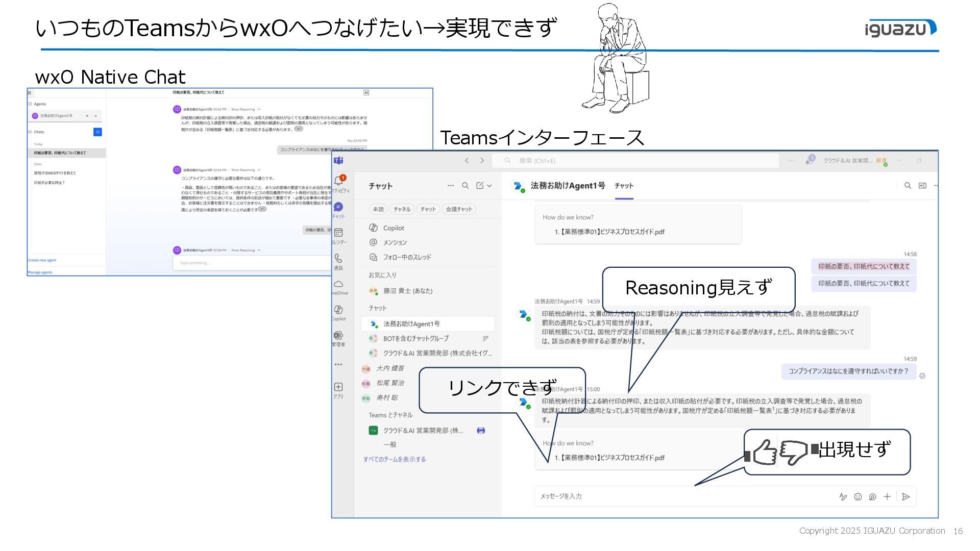Open the Teams profile avatar

(881, 161)
